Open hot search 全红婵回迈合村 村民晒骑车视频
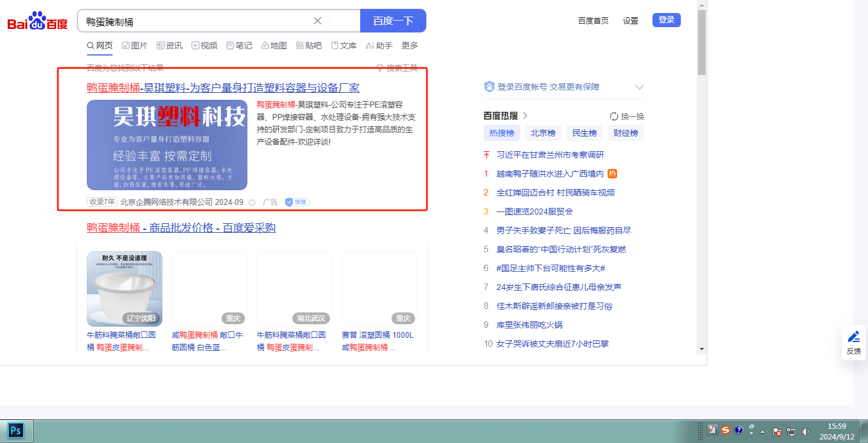This screenshot has width=868, height=443. coord(555,193)
